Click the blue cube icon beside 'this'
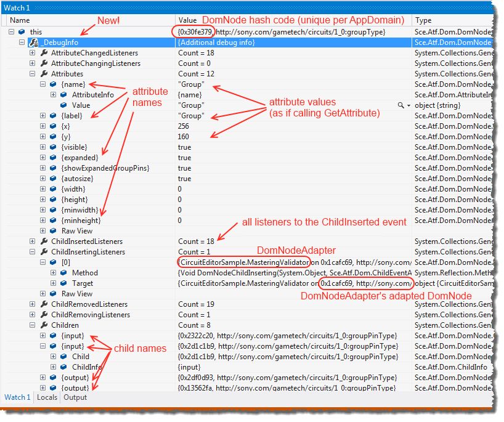Viewport: 504px width, 422px height. coord(22,32)
